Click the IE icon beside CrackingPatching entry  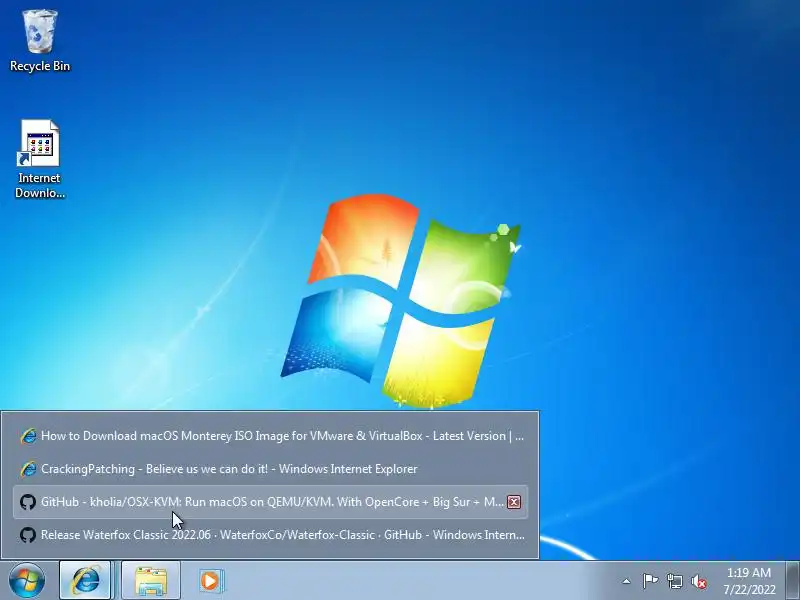(x=28, y=469)
